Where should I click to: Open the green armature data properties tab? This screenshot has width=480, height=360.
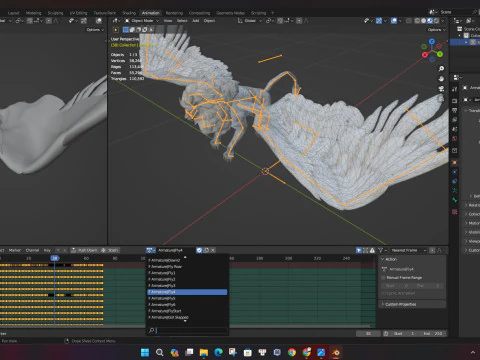point(455,190)
